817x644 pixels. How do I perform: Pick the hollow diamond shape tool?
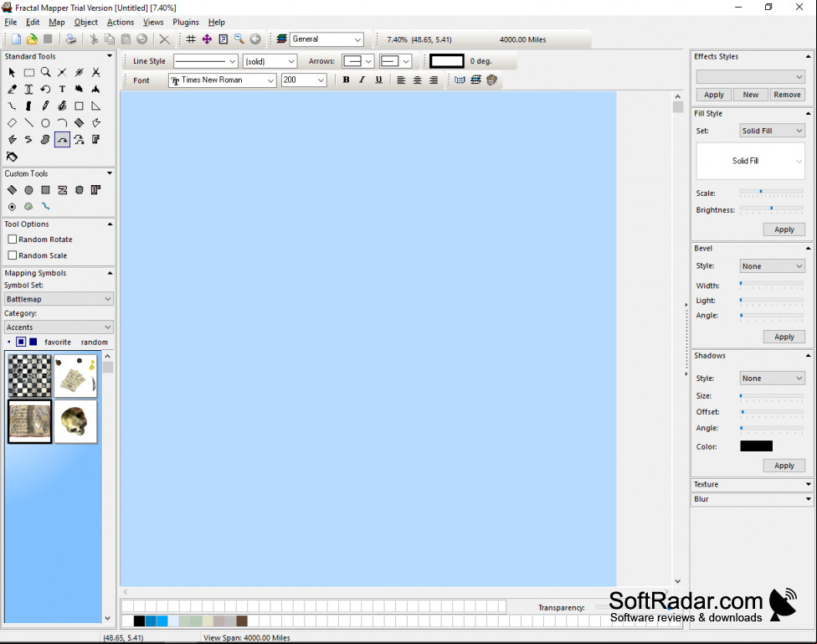pos(12,123)
